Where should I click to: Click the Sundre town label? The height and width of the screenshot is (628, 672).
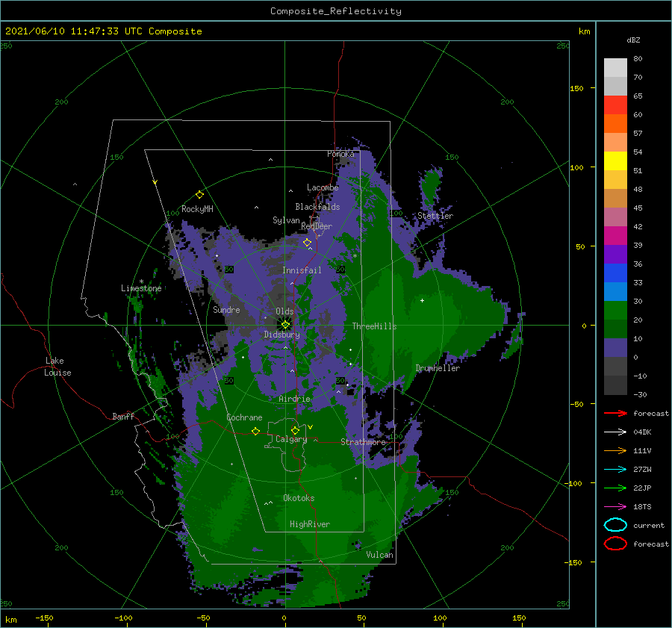[x=226, y=309]
